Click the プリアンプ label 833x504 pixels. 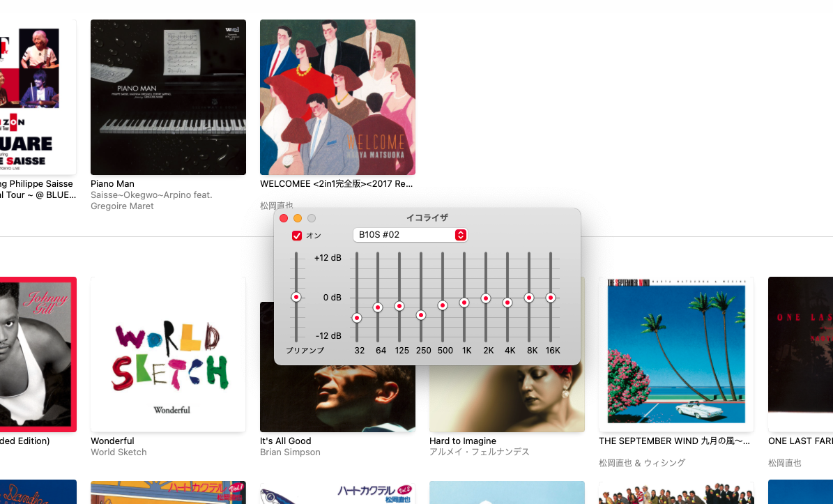click(x=305, y=351)
